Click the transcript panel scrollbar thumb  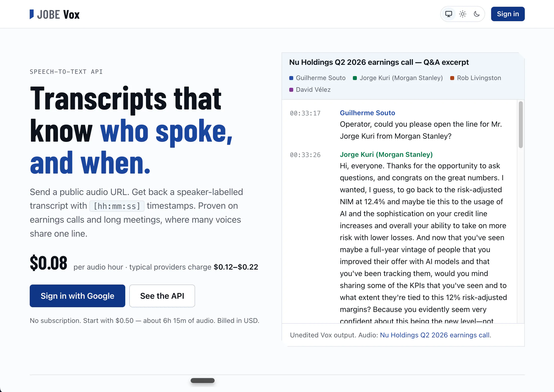coord(521,125)
